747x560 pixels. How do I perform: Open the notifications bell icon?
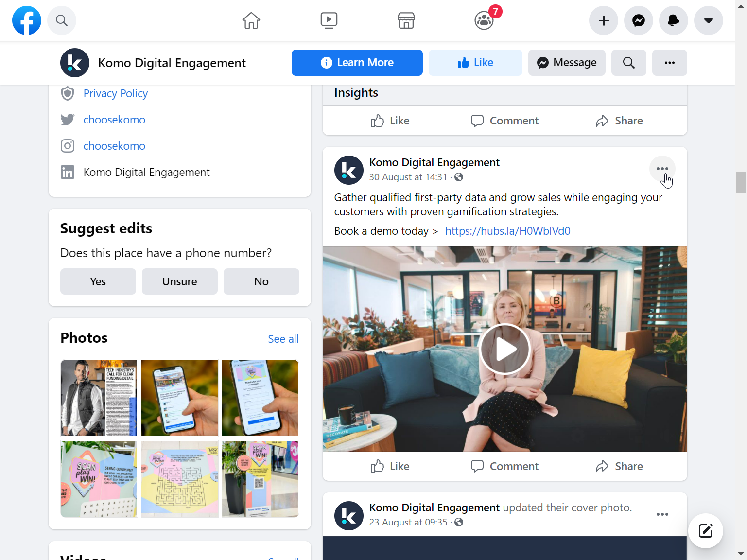point(674,20)
